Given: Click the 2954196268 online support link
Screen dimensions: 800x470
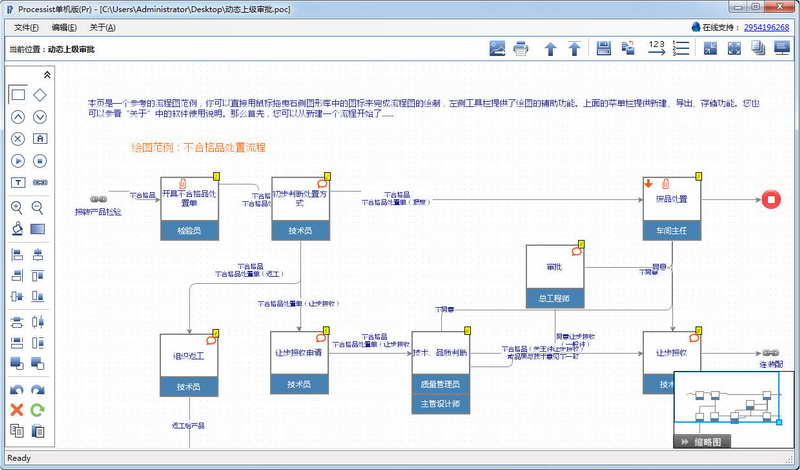Looking at the screenshot, I should pyautogui.click(x=766, y=28).
